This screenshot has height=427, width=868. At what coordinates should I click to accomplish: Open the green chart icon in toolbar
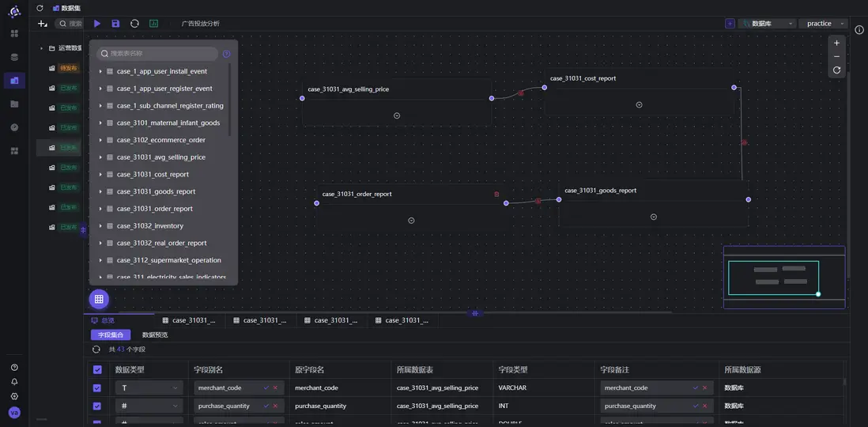point(153,24)
